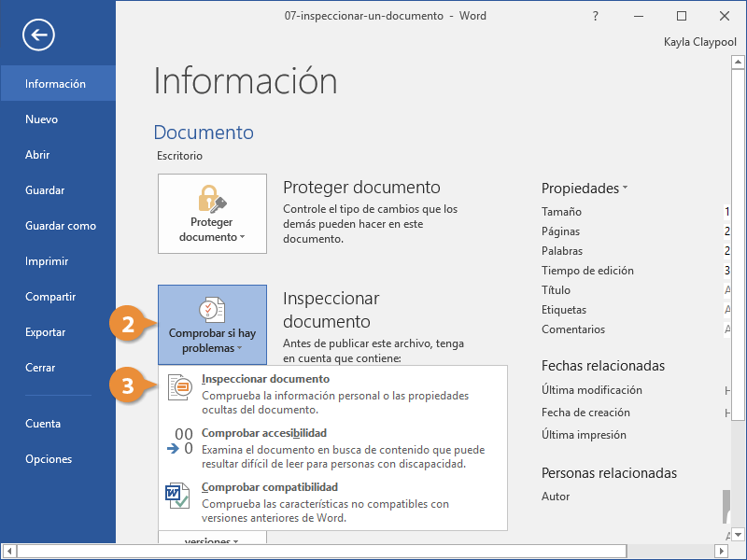Click the Palabras property label
This screenshot has width=747, height=560.
[x=562, y=250]
